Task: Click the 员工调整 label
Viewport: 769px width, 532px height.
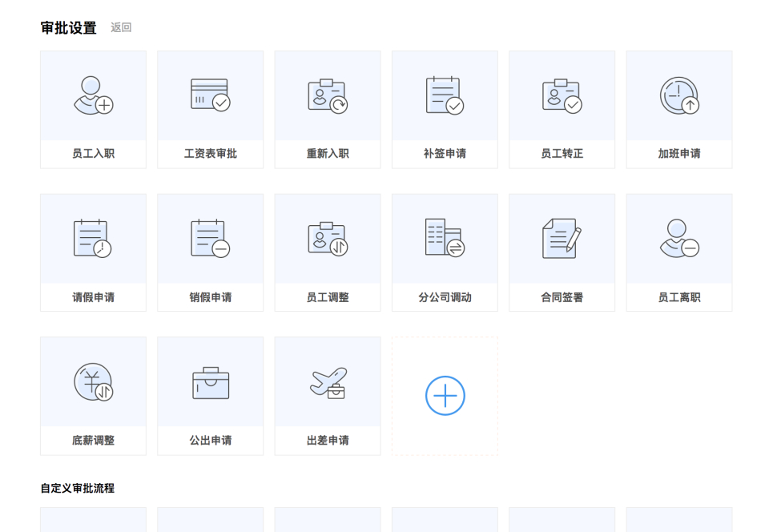Action: tap(328, 297)
